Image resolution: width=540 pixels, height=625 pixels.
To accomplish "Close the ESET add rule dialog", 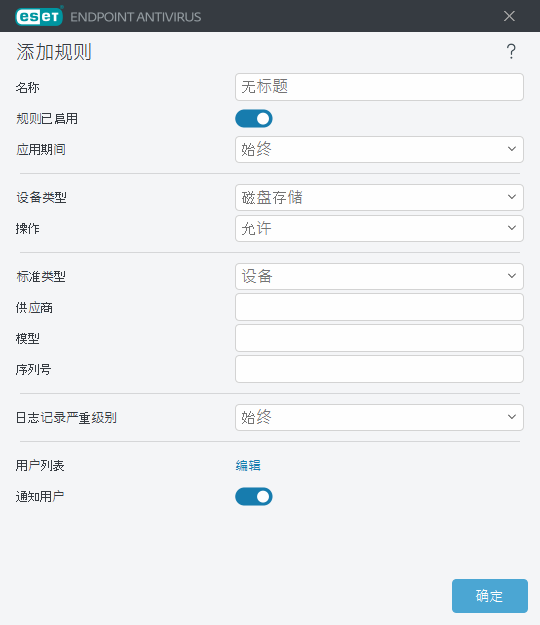I will click(x=509, y=16).
